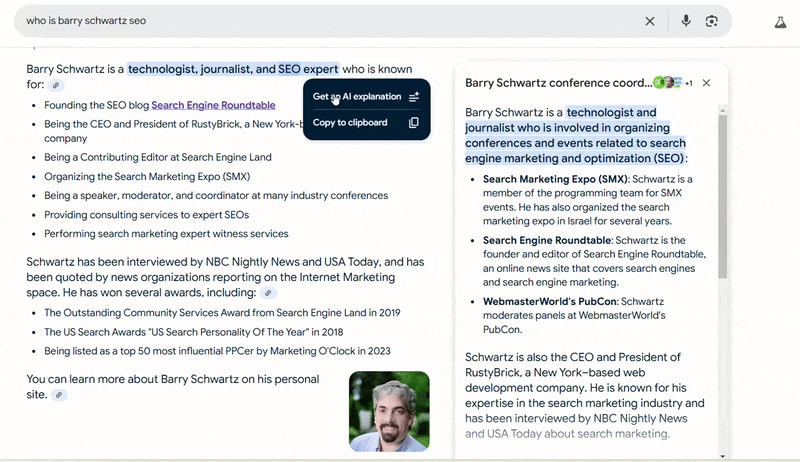
Task: Click the side panel scrollbar thumb
Action: [722, 196]
